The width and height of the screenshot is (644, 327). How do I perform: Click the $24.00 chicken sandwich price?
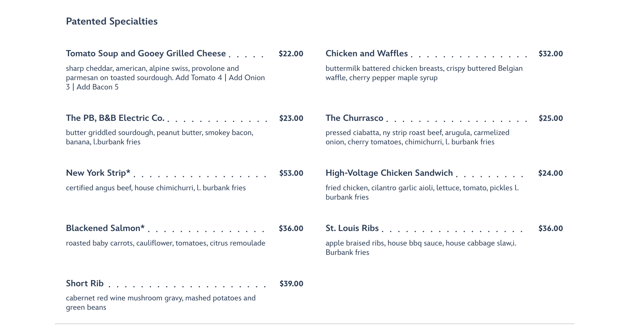[x=550, y=173]
